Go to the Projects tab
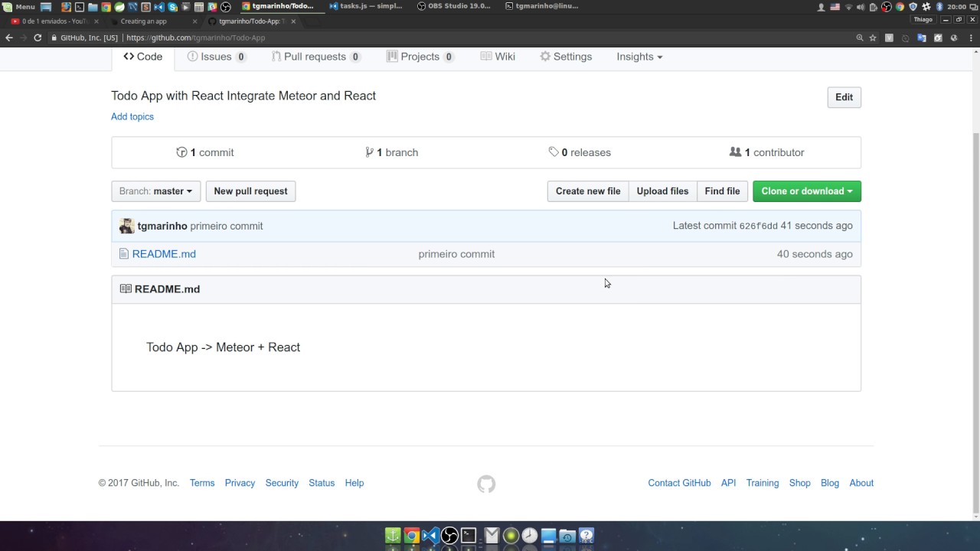980x551 pixels. tap(420, 57)
